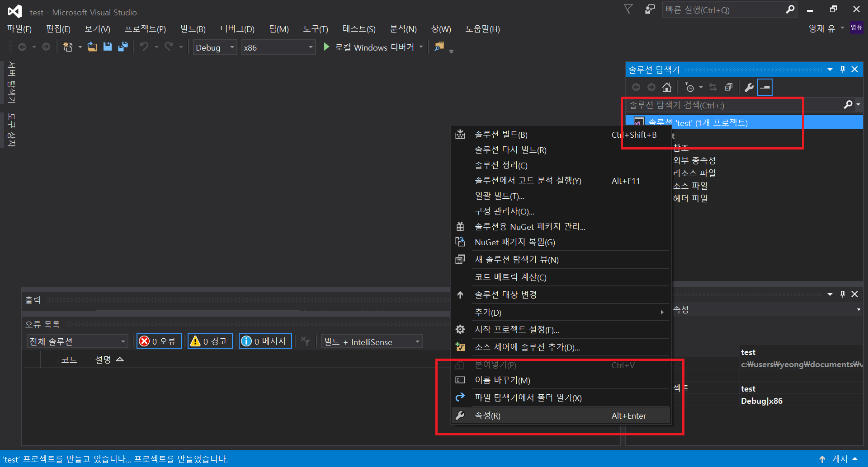Choose 시작 프로젝트 설정(F) in context menu
Viewport: 868px width, 467px height.
point(561,330)
